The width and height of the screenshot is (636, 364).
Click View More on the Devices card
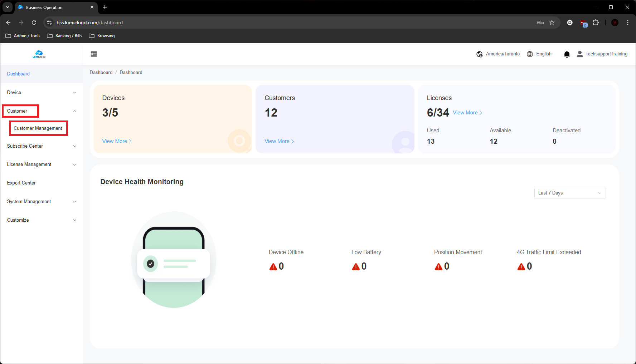pos(117,141)
